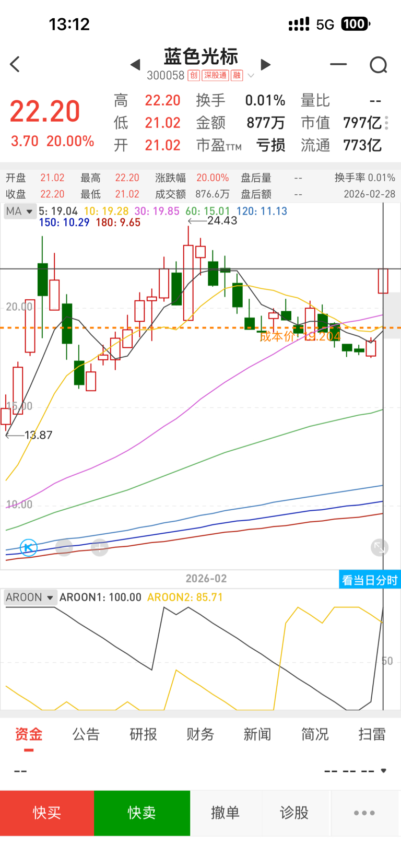401x868 pixels.
Task: Tap the blue K circle icon
Action: (28, 547)
